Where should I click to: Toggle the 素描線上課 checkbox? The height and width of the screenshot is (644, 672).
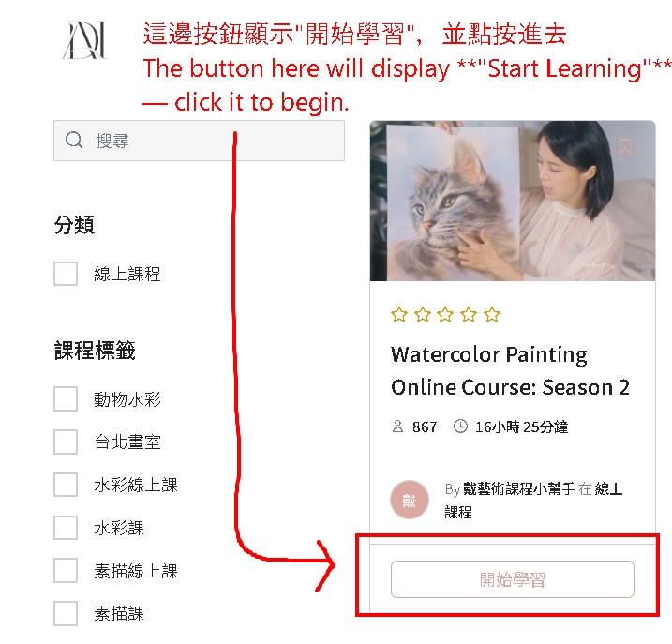pos(66,570)
